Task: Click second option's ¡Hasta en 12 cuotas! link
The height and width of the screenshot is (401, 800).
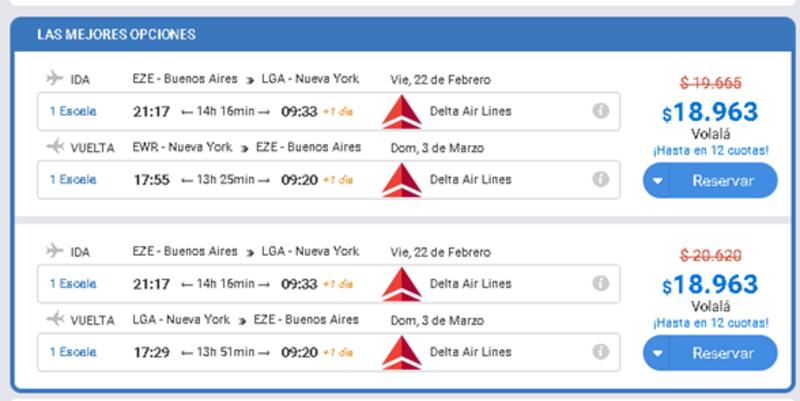Action: point(710,323)
